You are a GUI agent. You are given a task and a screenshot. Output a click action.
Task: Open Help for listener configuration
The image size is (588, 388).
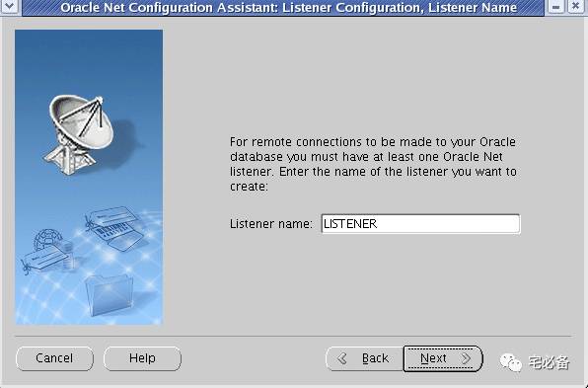[x=142, y=358]
